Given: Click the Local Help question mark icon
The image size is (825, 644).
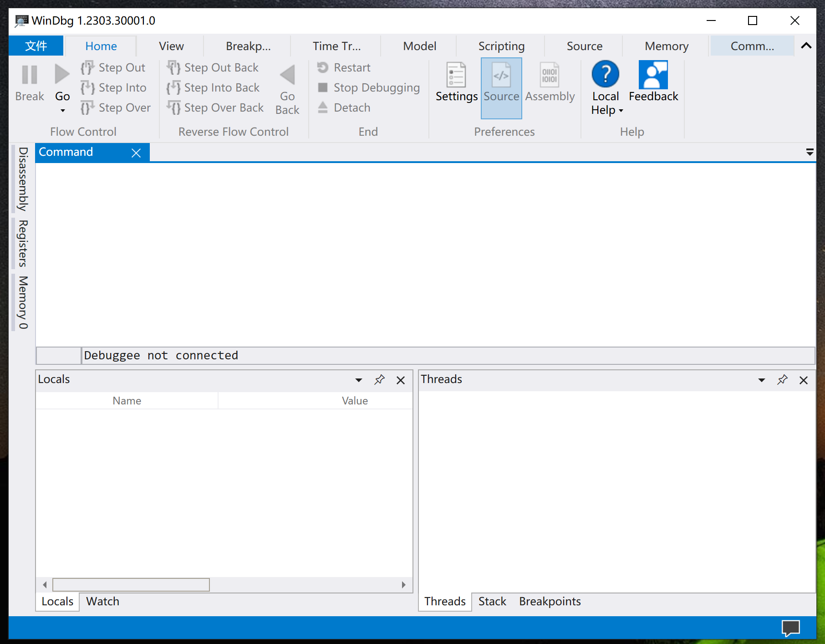Looking at the screenshot, I should click(605, 74).
